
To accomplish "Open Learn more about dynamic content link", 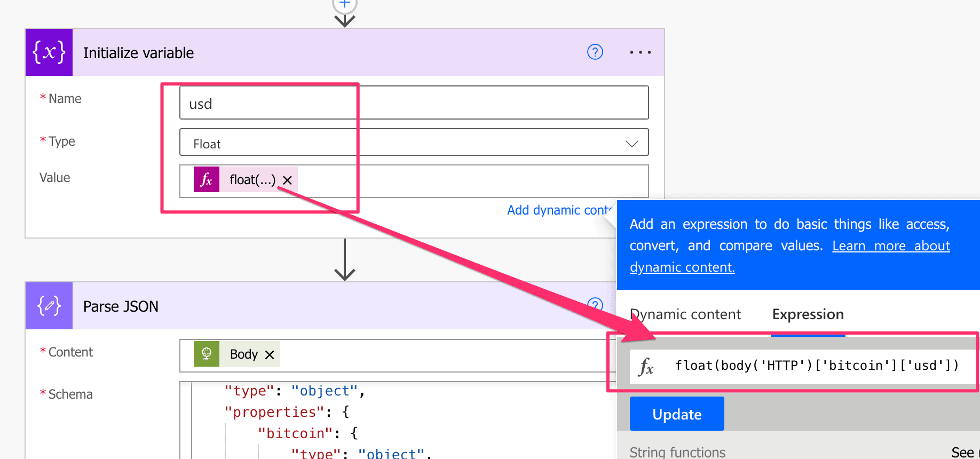I will point(790,256).
